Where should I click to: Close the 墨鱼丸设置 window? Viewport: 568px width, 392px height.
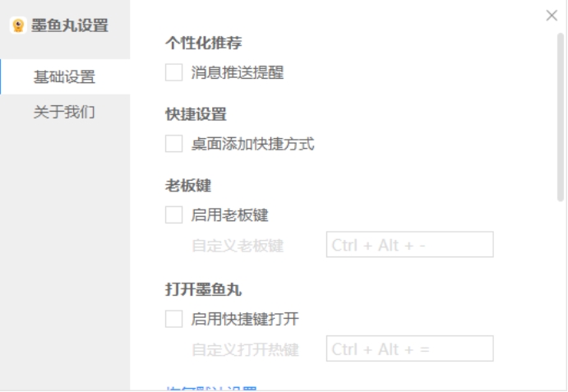(x=552, y=16)
